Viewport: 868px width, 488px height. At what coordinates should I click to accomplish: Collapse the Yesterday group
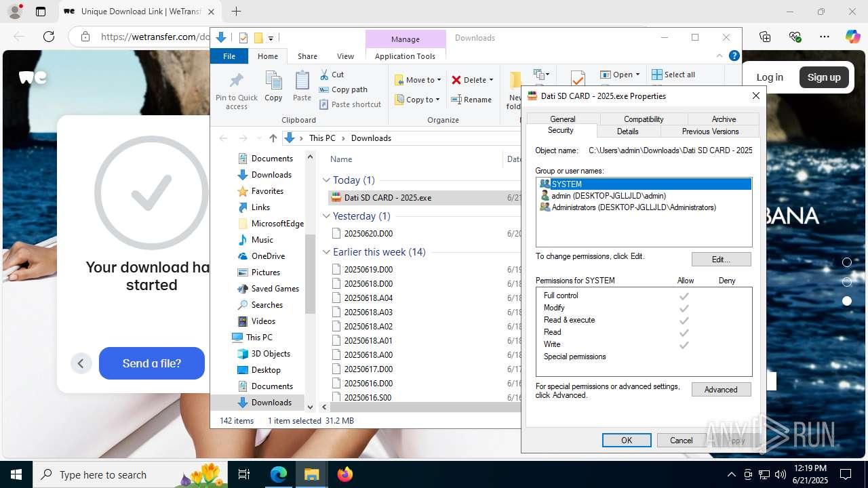click(x=326, y=216)
